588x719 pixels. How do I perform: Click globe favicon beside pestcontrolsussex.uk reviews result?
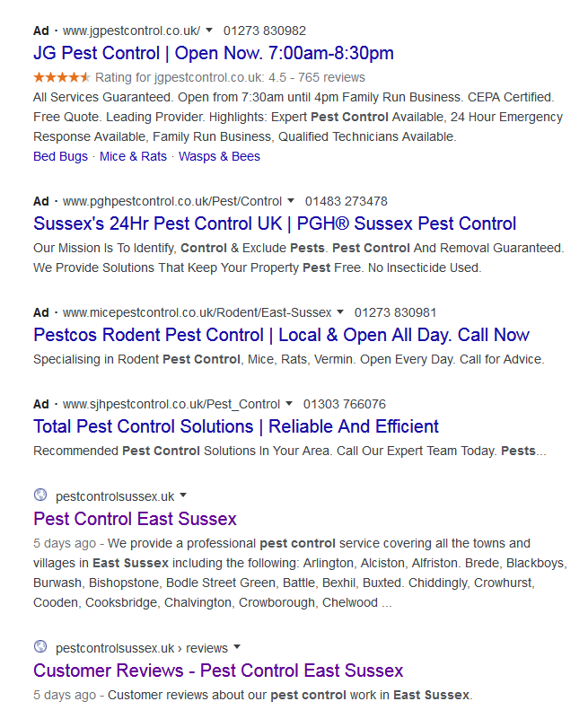click(39, 647)
